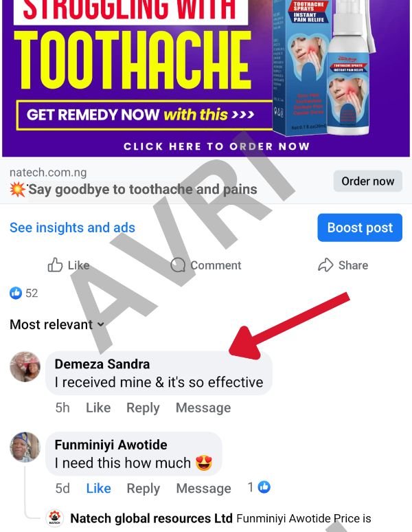Reply to Funminiyi Awotide's comment
This screenshot has height=532, width=412.
point(144,489)
